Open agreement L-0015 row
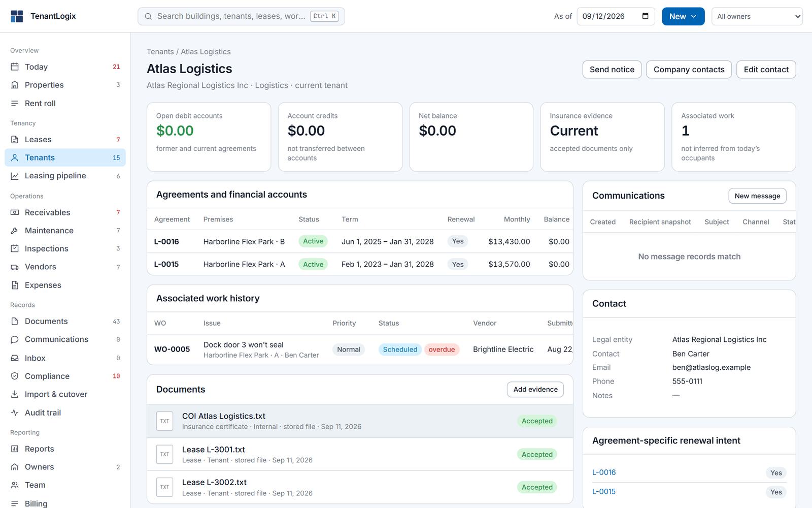812x508 pixels. click(x=360, y=264)
